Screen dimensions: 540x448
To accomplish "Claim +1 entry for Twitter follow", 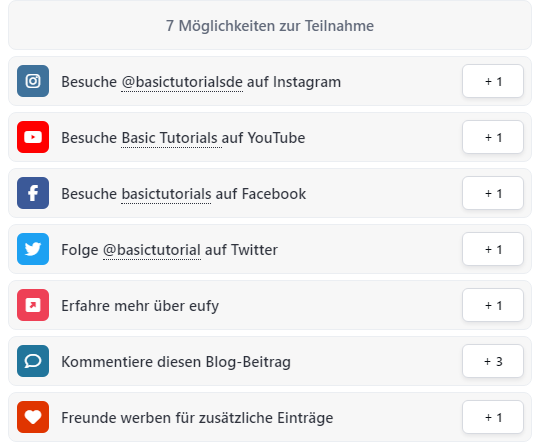I will coord(493,249).
